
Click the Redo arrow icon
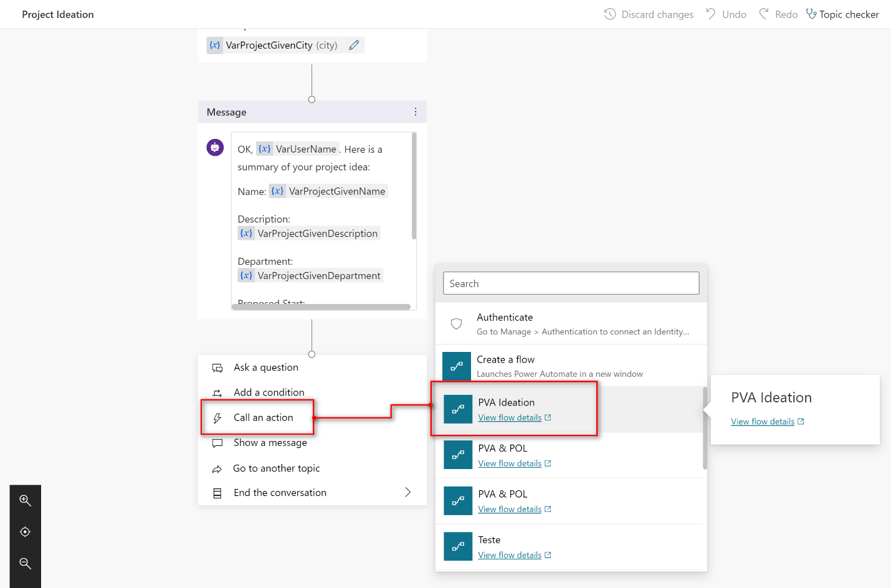pos(764,14)
